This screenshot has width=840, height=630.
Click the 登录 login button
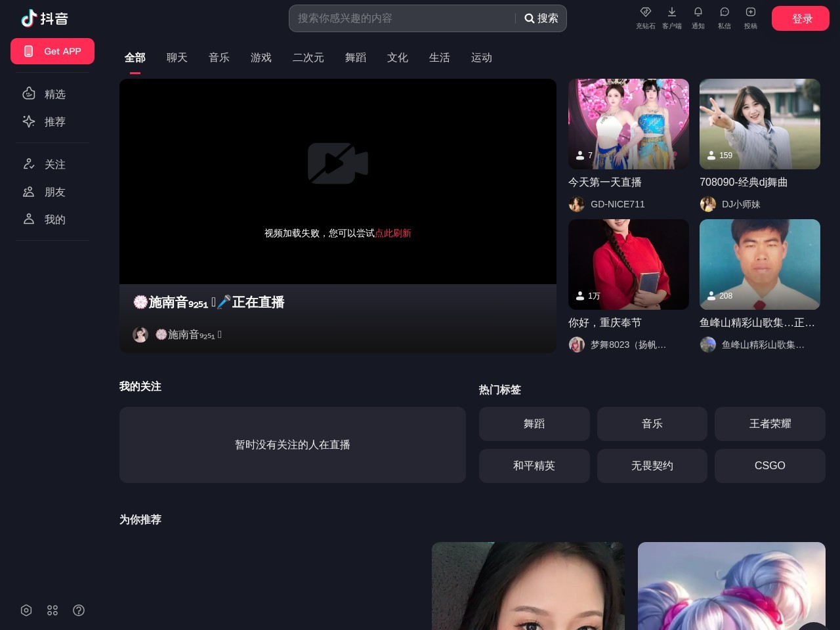click(801, 18)
